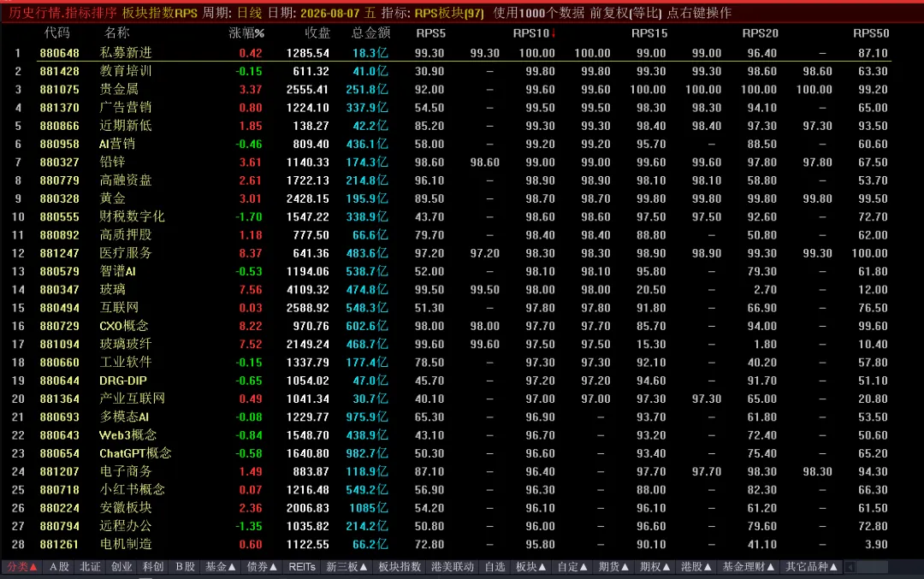Expand the 其它品种 tab menu

(811, 567)
